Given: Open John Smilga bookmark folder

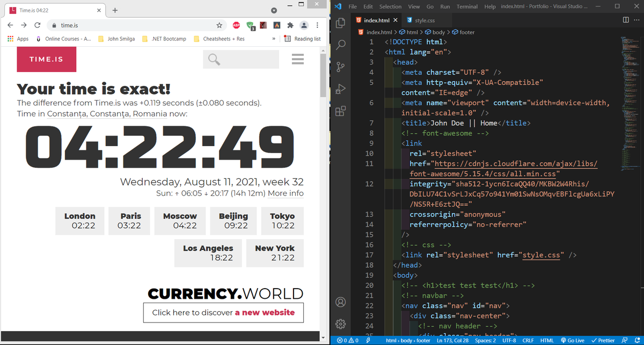Looking at the screenshot, I should pos(116,39).
